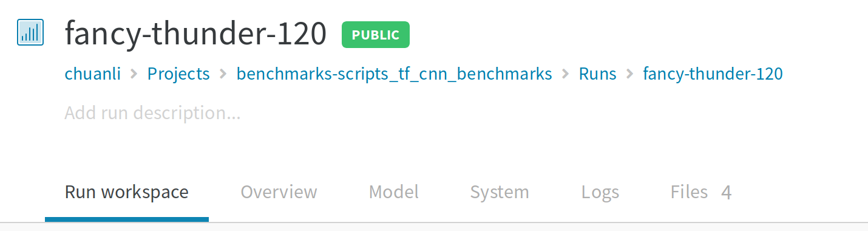Viewport: 868px width, 231px height.
Task: Click the Add run description field
Action: [x=152, y=113]
